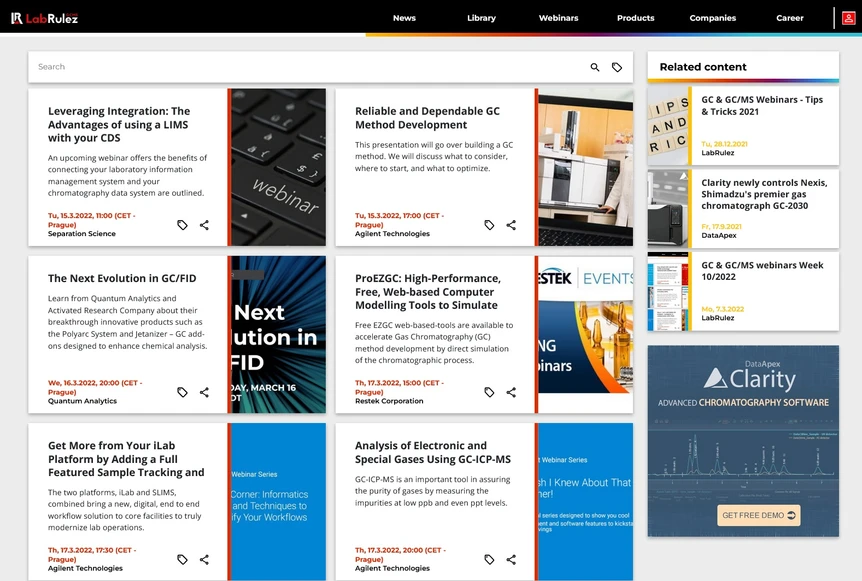Click the search magnifier icon
This screenshot has height=581, width=862.
tap(595, 67)
